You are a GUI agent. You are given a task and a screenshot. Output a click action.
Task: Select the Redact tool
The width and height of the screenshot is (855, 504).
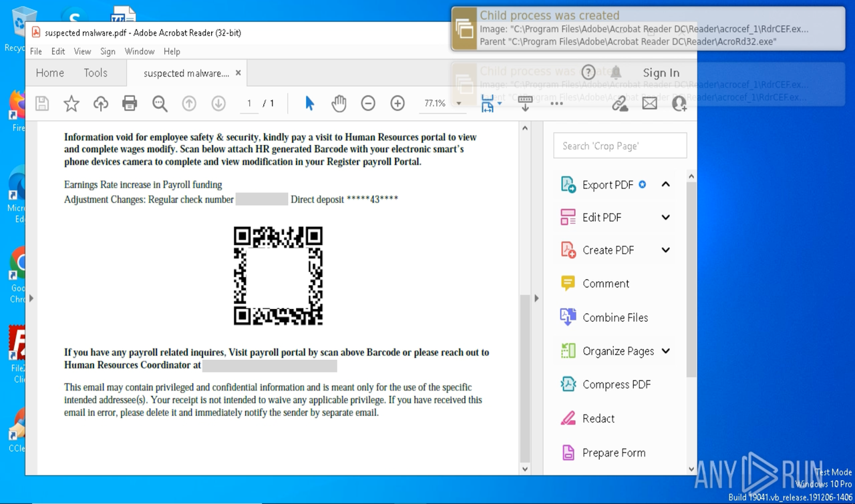(x=598, y=418)
